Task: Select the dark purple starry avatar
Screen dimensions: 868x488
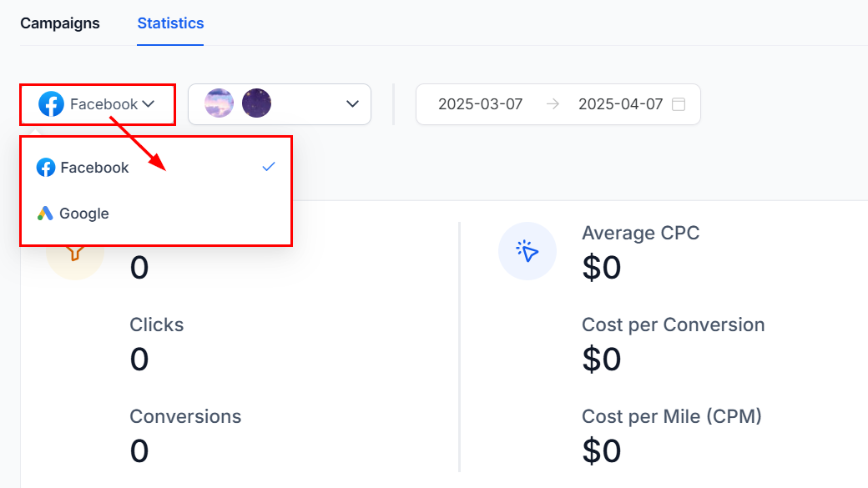Action: [x=256, y=103]
